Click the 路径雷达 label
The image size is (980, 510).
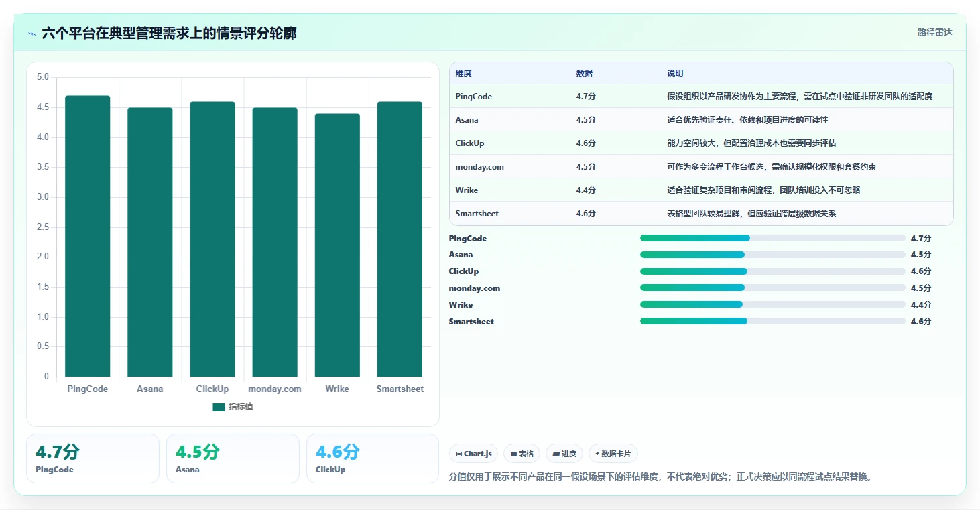(x=934, y=32)
